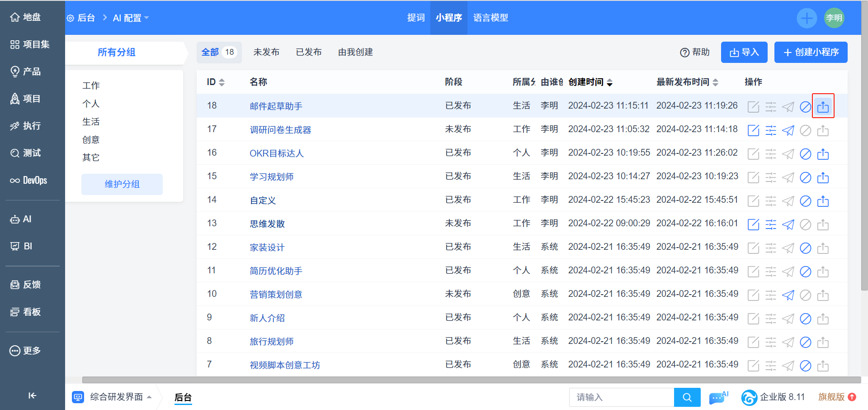Filter list by 已发布
Viewport: 868px width, 410px height.
click(x=309, y=52)
